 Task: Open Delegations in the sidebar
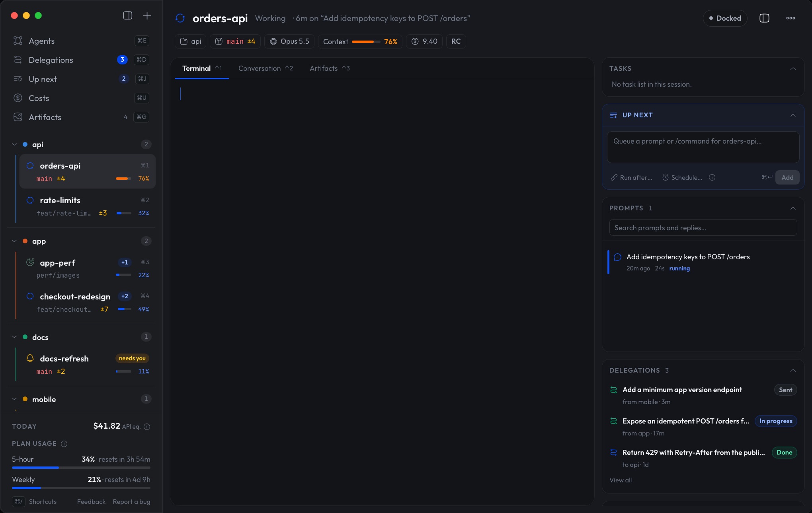pyautogui.click(x=81, y=60)
